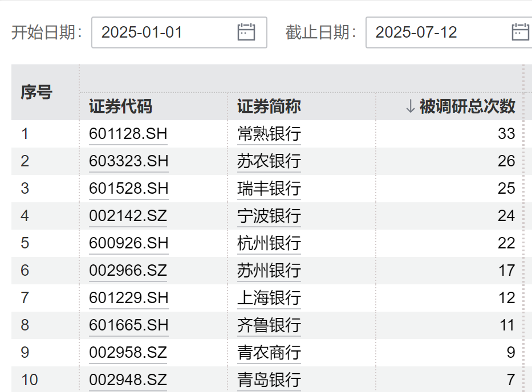Open the 常熟银行 link
This screenshot has height=392, width=532.
coord(269,134)
